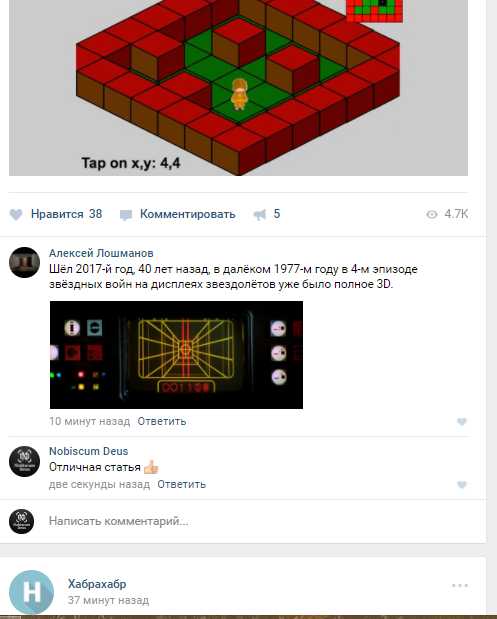Focus the Написать комментарий field
The height and width of the screenshot is (619, 497).
point(261,521)
